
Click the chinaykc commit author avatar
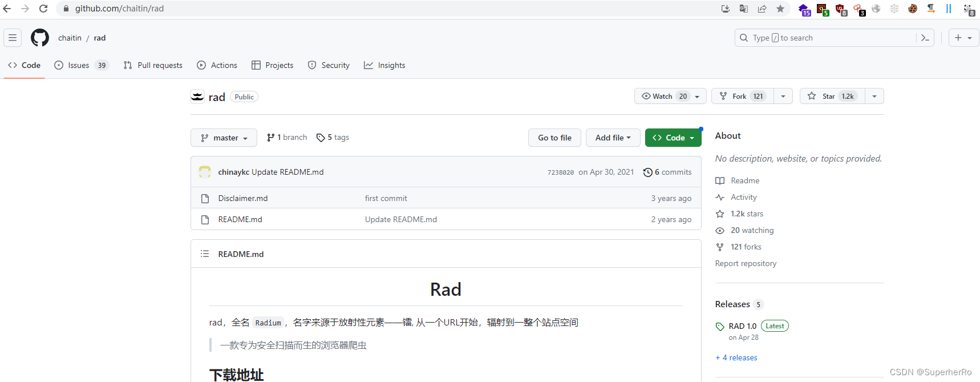(x=205, y=172)
